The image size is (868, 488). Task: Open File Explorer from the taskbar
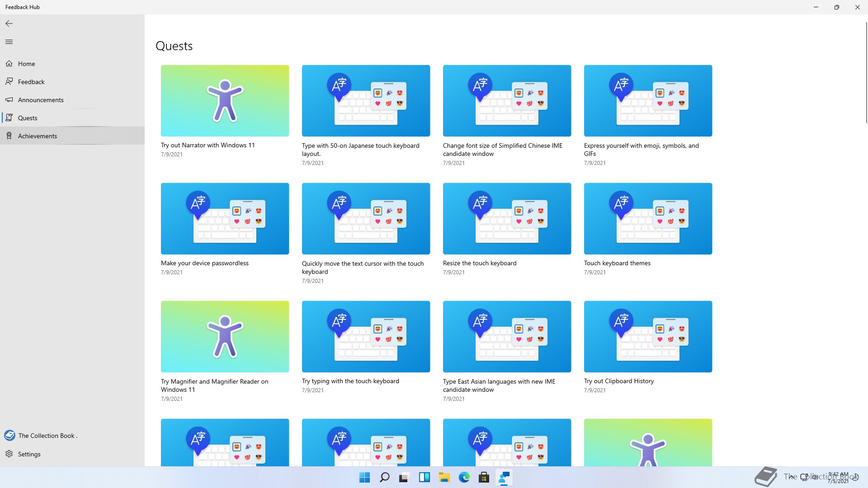(444, 477)
